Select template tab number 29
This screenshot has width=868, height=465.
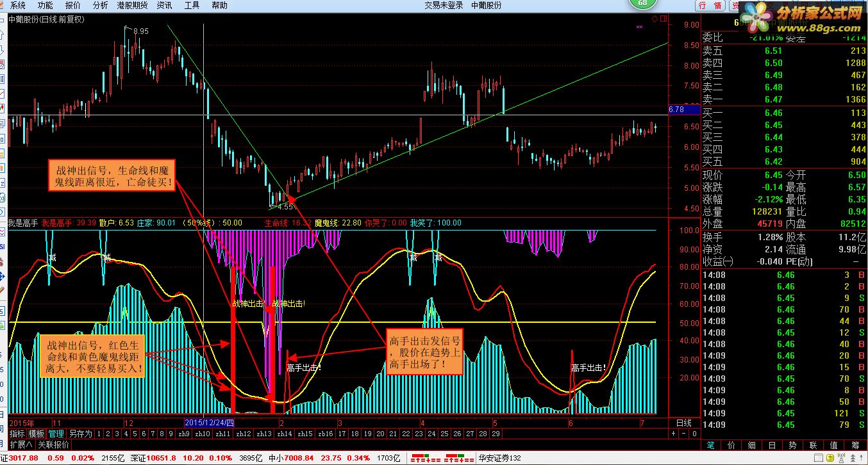pyautogui.click(x=495, y=434)
